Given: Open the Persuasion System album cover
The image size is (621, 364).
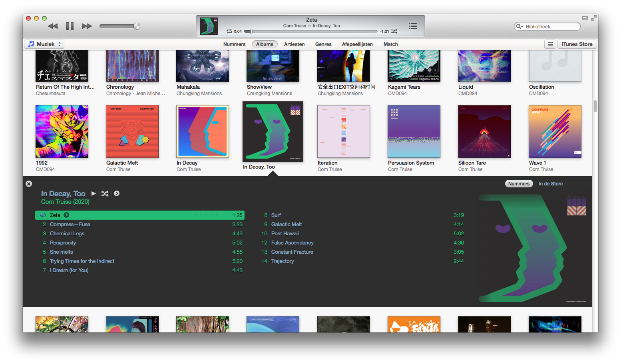Looking at the screenshot, I should (414, 131).
